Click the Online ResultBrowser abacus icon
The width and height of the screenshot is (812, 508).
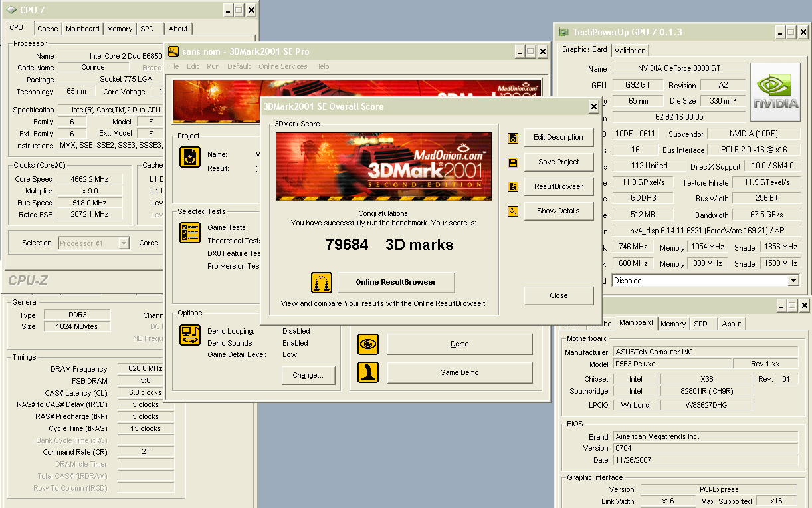pyautogui.click(x=322, y=283)
